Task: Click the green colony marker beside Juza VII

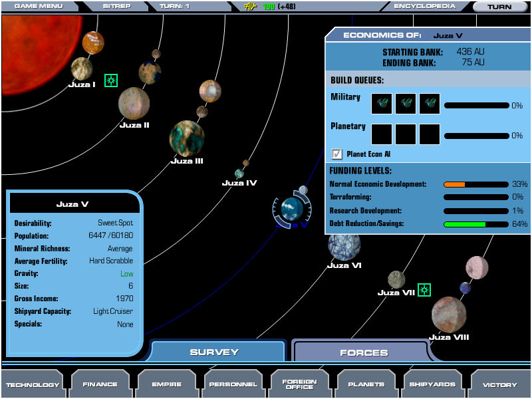Action: tap(424, 290)
